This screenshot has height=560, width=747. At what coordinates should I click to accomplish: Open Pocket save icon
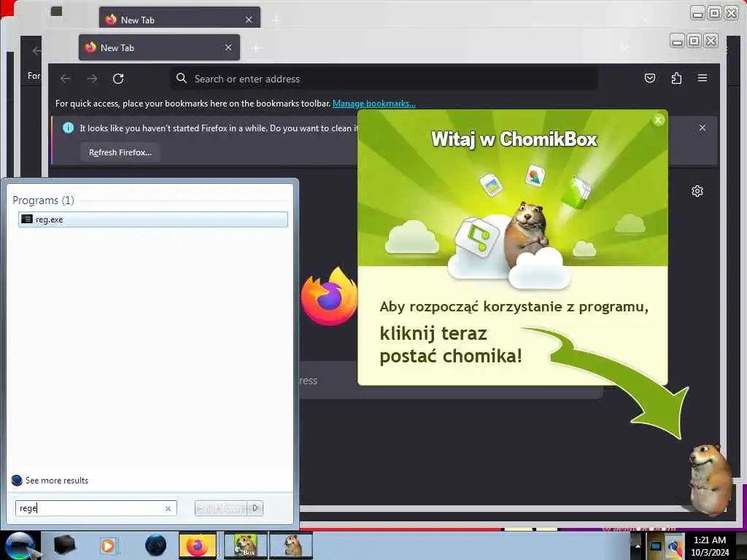click(650, 78)
